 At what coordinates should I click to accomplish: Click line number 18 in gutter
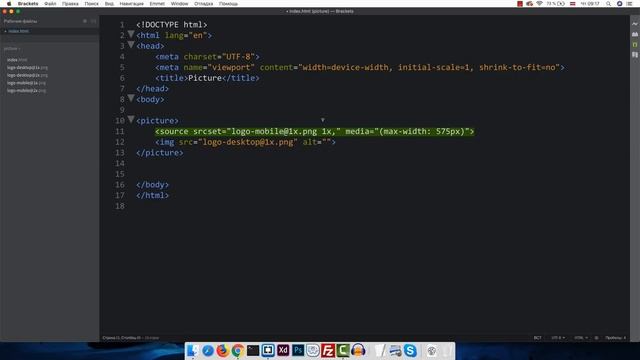coord(120,206)
